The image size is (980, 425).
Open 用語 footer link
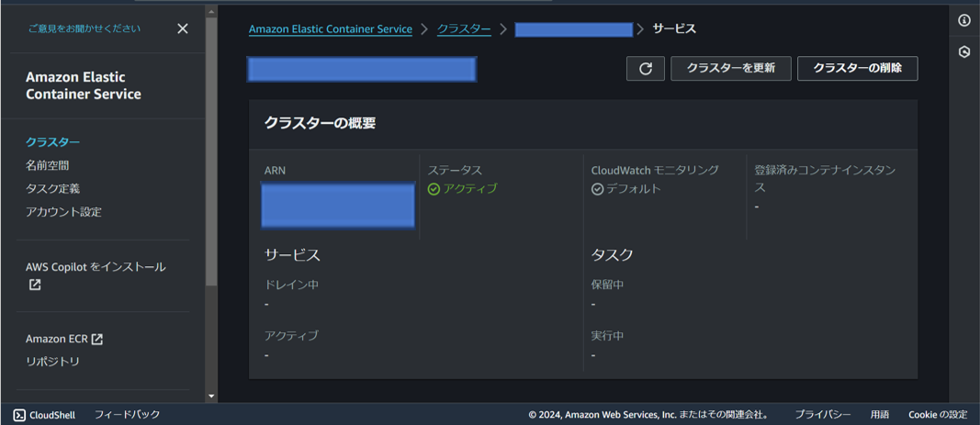[879, 415]
